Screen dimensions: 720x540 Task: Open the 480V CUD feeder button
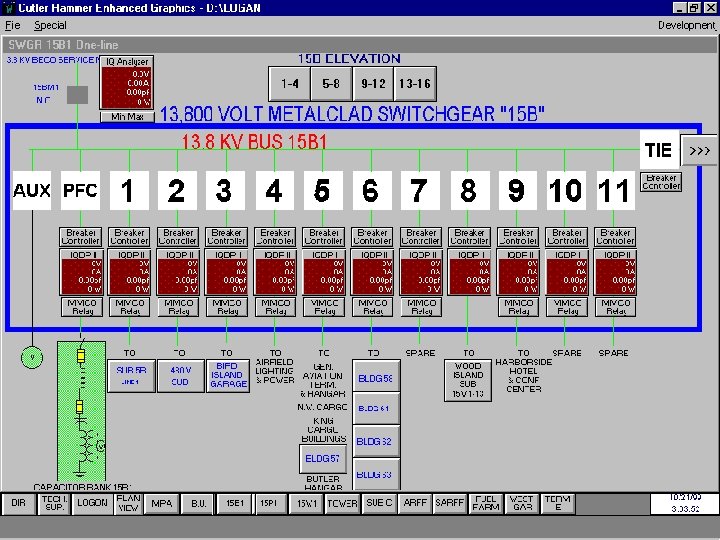point(180,376)
